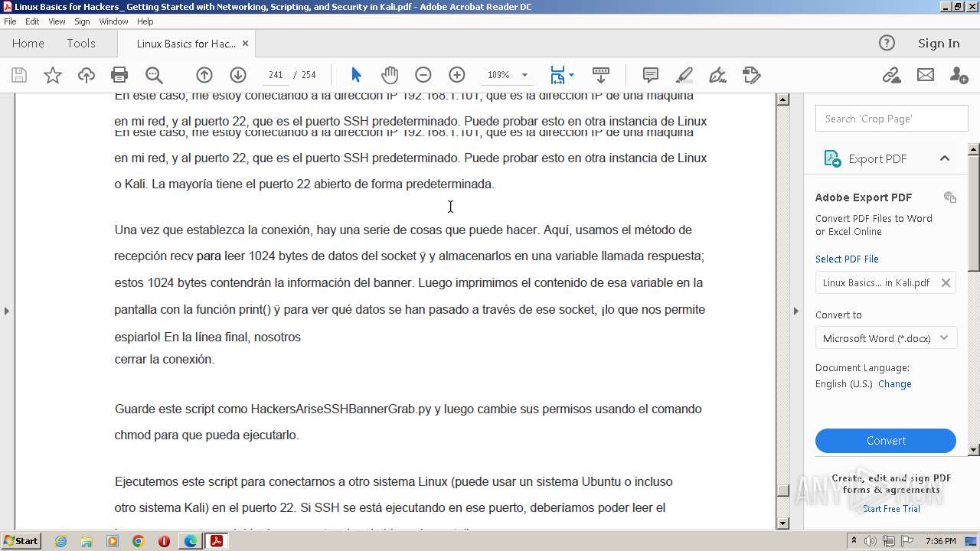Open the Edit menu
Screen dimensions: 980x551
click(x=32, y=21)
